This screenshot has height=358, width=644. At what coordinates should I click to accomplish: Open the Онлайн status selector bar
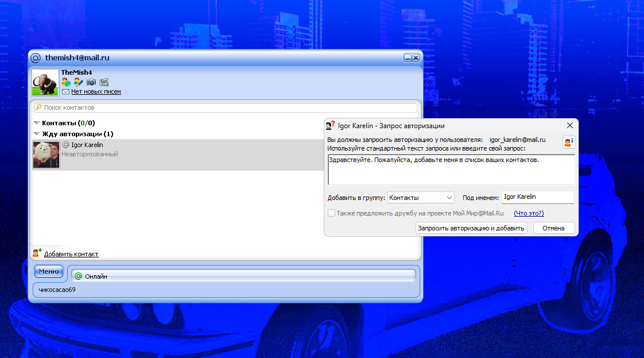pos(244,276)
